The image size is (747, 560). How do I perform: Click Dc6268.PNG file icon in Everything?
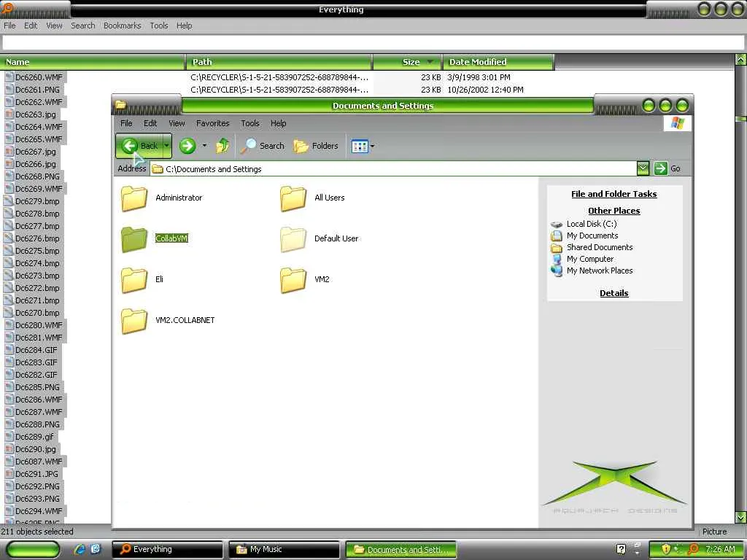pos(9,176)
